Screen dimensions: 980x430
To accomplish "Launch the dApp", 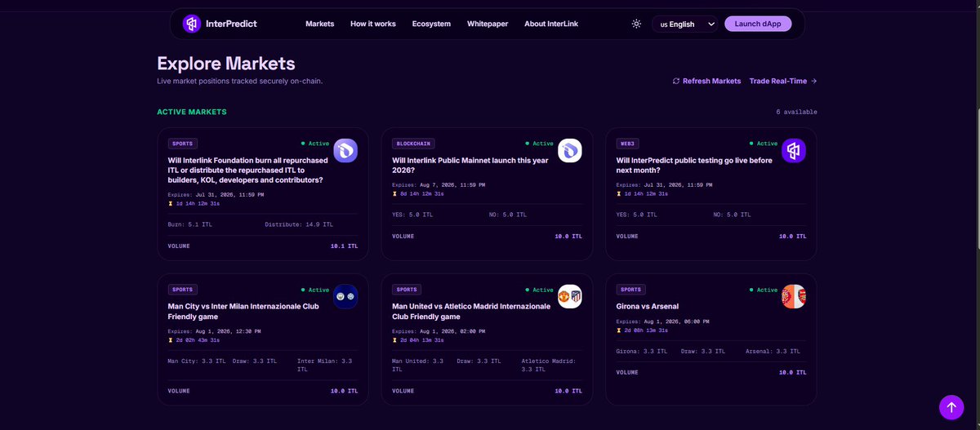I will tap(758, 24).
